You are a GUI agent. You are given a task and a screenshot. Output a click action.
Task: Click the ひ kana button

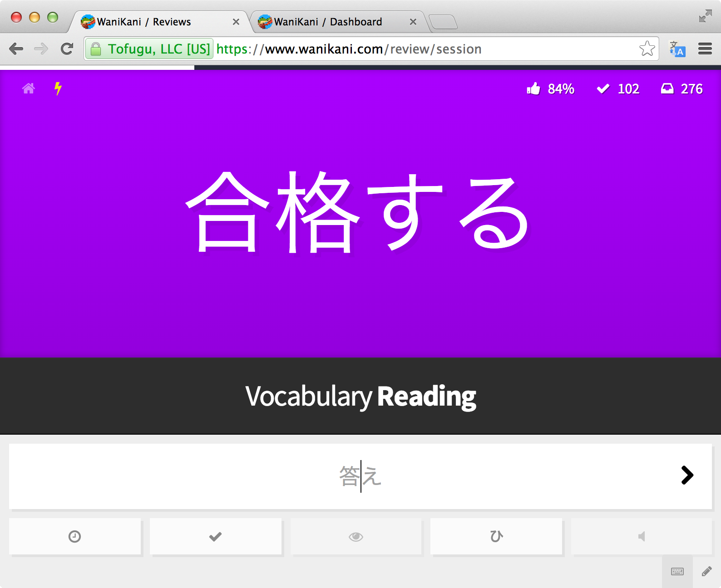pos(496,536)
